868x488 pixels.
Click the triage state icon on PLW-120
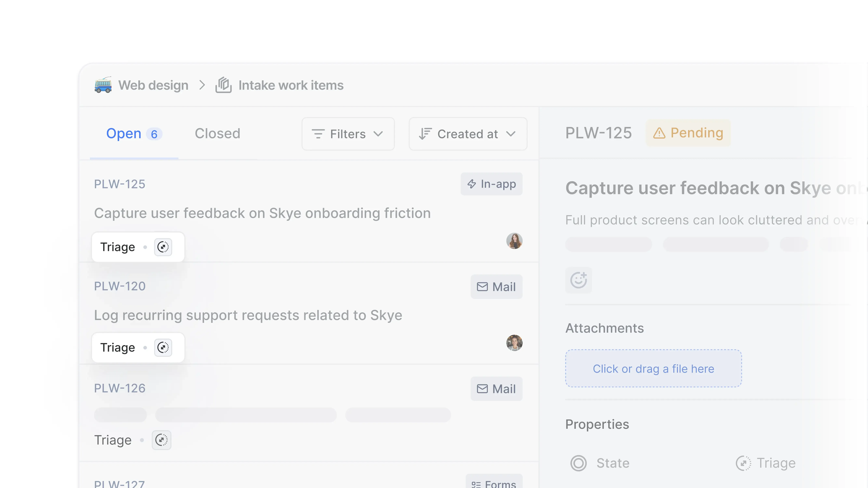point(163,347)
